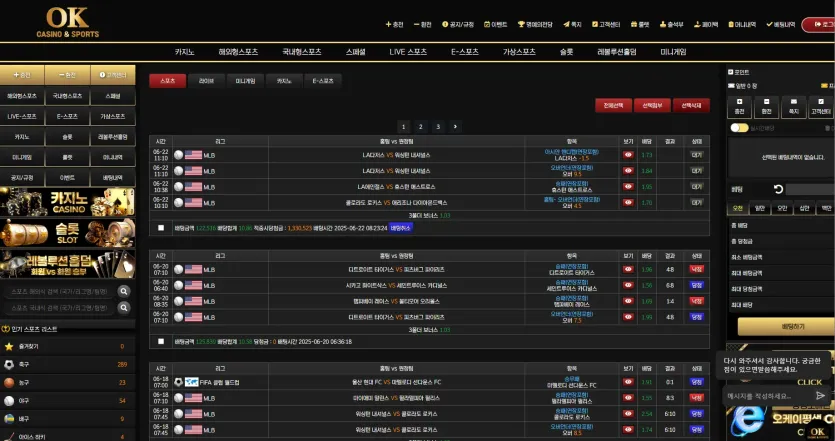The width and height of the screenshot is (835, 441).
Task: Open 해외형스포츠 in the left sidebar grid
Action: (22, 96)
